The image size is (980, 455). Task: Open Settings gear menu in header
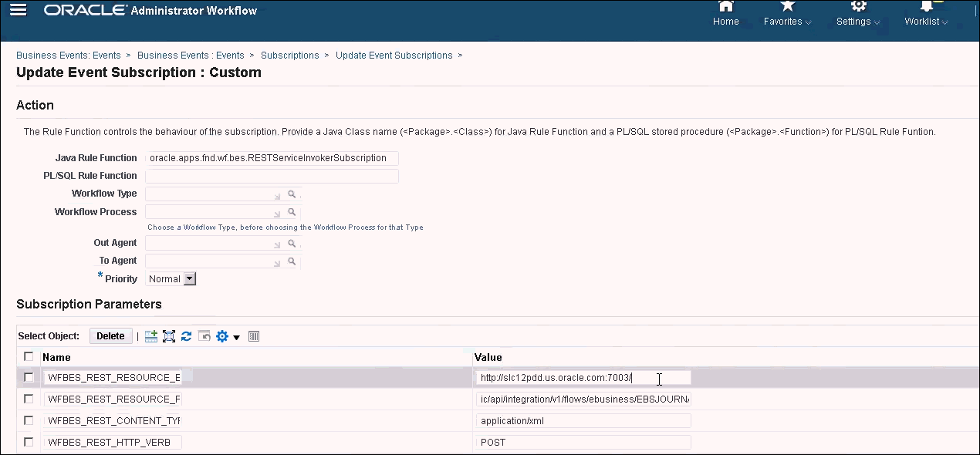point(858,5)
